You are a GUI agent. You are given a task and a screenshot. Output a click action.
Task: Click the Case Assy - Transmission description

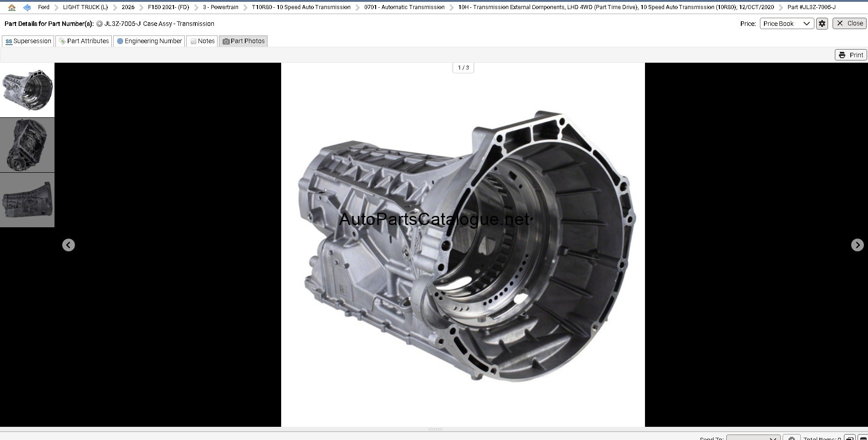(179, 24)
